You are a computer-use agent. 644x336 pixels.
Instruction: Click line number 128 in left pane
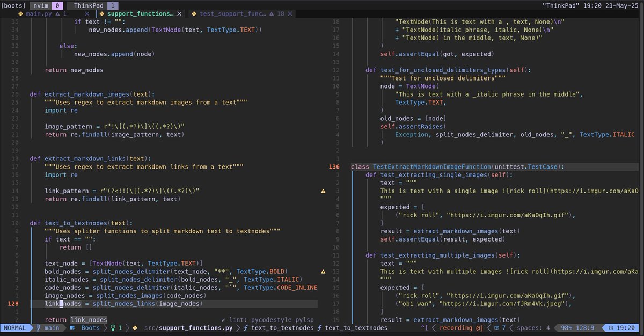(x=12, y=304)
